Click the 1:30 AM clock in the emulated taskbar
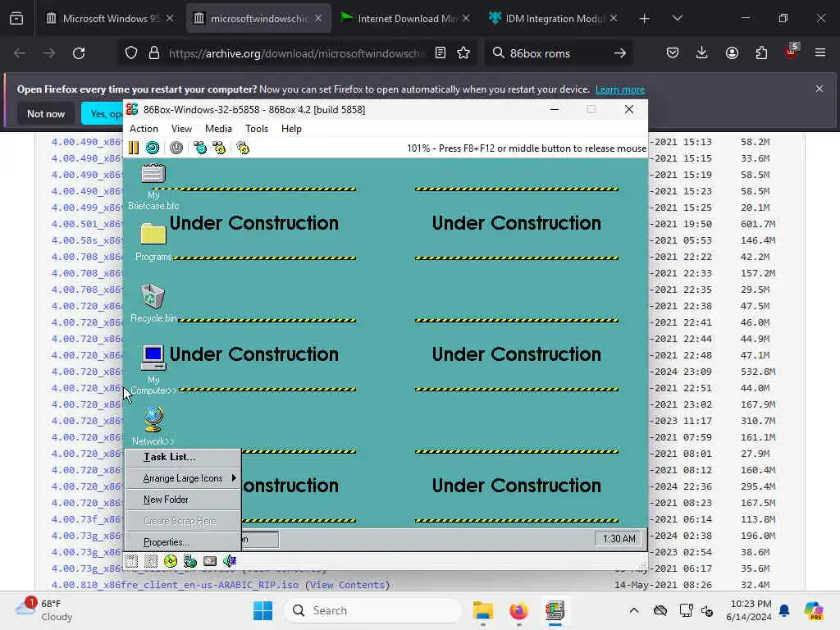 (619, 538)
